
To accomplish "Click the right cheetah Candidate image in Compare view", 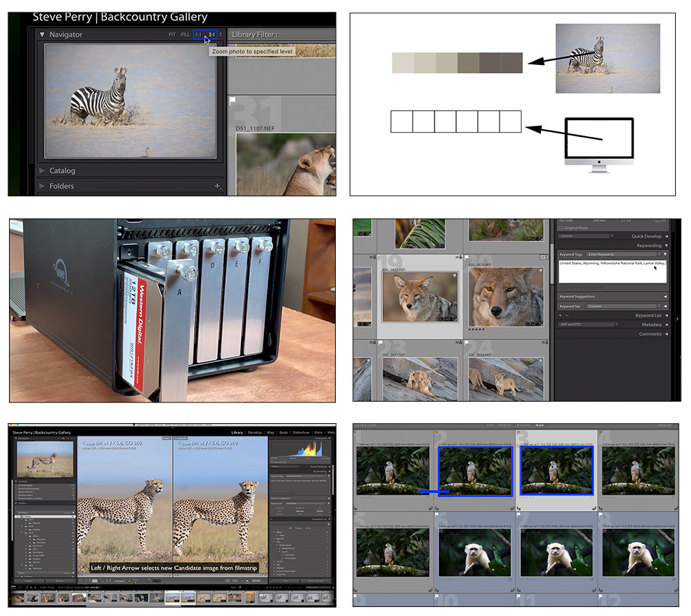I will 220,505.
